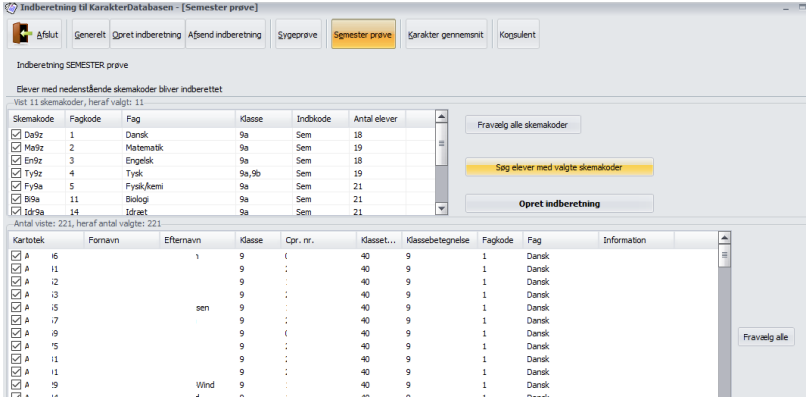
Task: Sort by Kartotek column header
Action: (x=46, y=240)
